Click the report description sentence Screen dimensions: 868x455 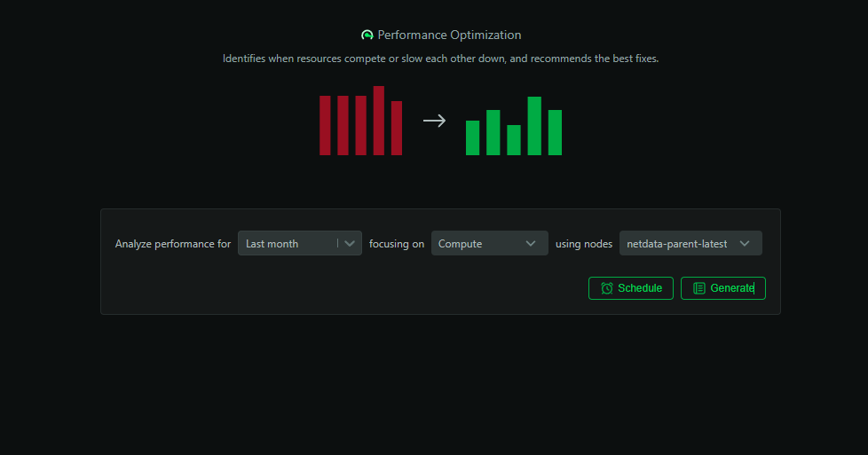click(440, 59)
